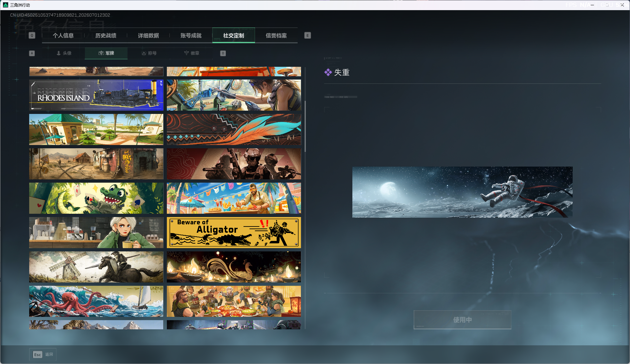Viewport: 630px width, 364px height.
Task: Open the 个人信息 tab
Action: point(63,35)
